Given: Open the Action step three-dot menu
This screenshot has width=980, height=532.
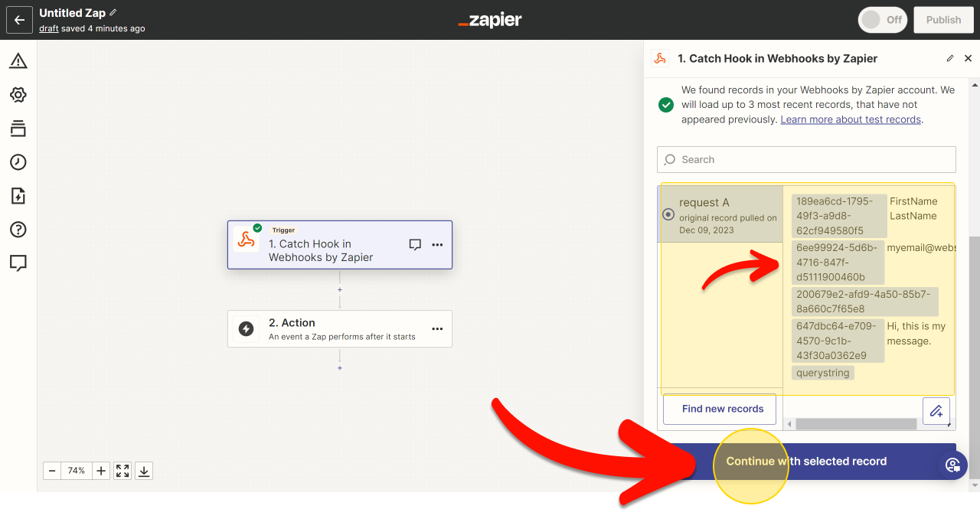Looking at the screenshot, I should 437,329.
